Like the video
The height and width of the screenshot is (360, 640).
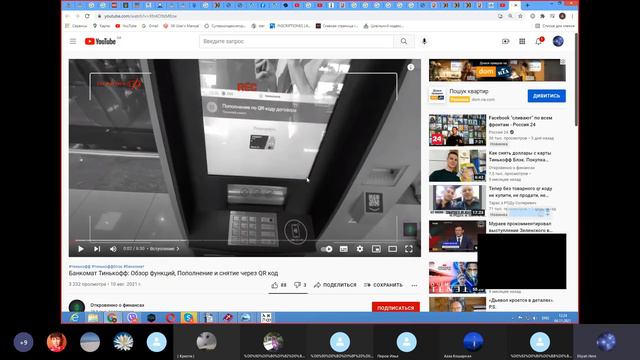279,285
